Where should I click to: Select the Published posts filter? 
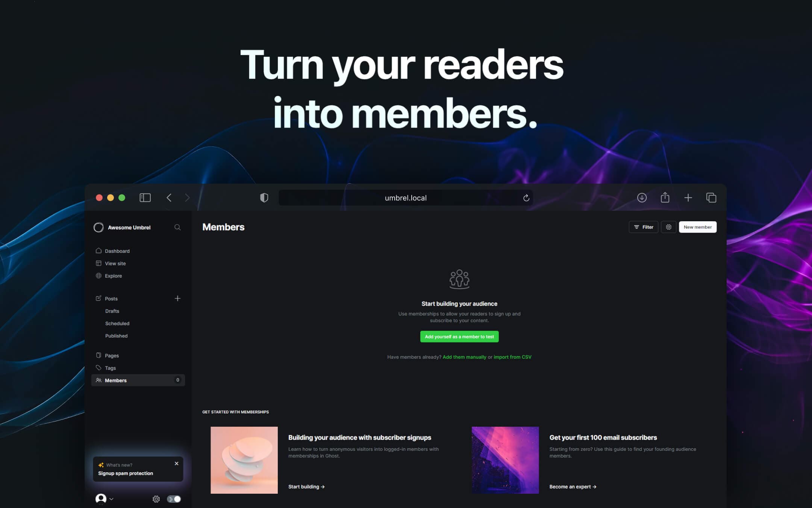click(x=116, y=335)
